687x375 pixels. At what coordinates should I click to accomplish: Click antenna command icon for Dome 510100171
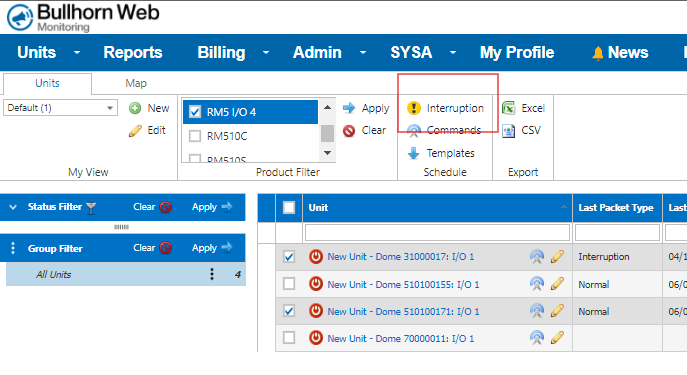tap(537, 311)
